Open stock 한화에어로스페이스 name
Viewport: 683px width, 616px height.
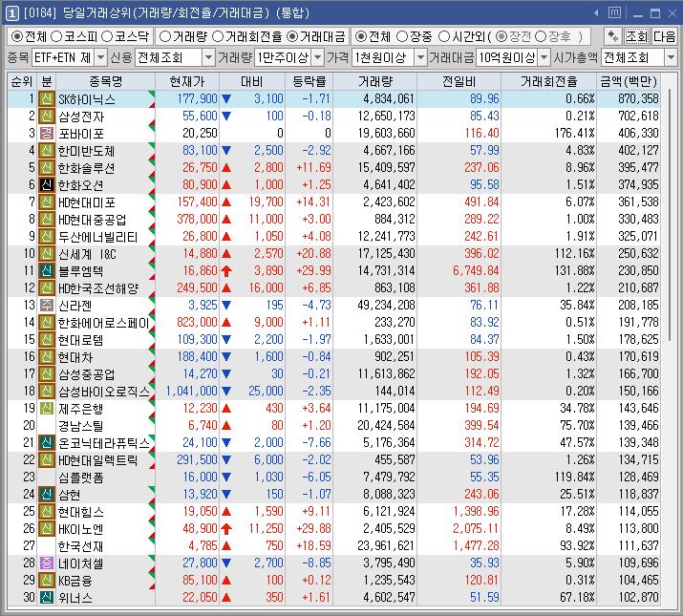(x=104, y=323)
